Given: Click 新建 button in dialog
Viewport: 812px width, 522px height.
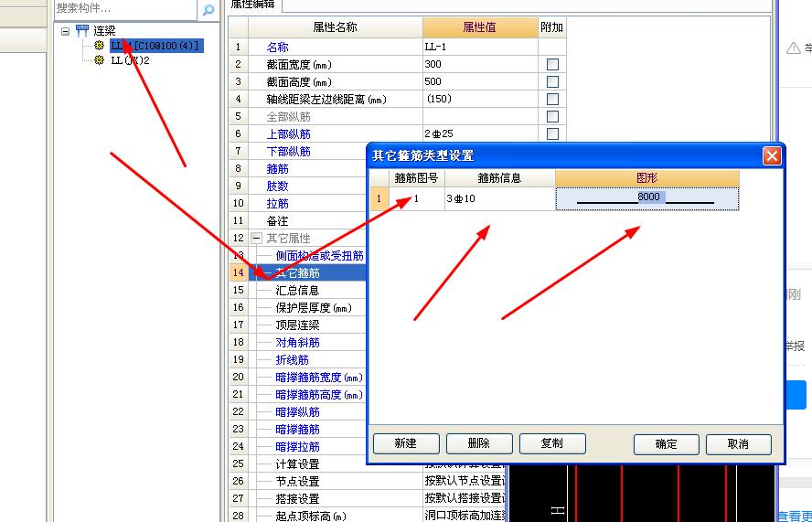Looking at the screenshot, I should [x=406, y=443].
